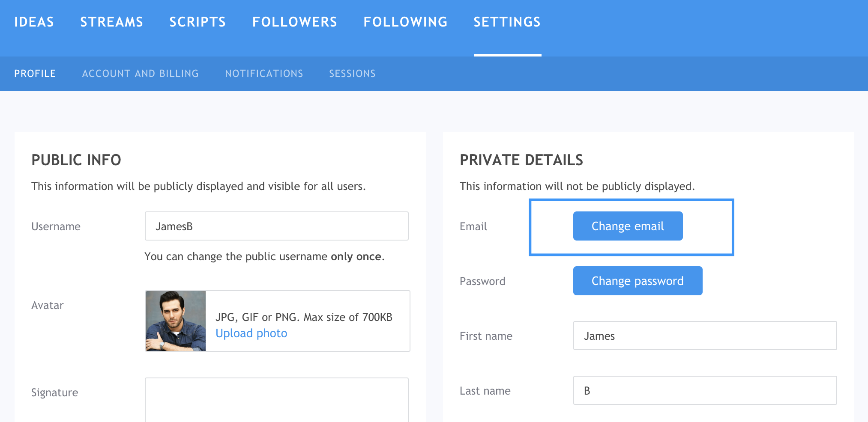Click the First name field containing James
The width and height of the screenshot is (868, 422).
(704, 336)
